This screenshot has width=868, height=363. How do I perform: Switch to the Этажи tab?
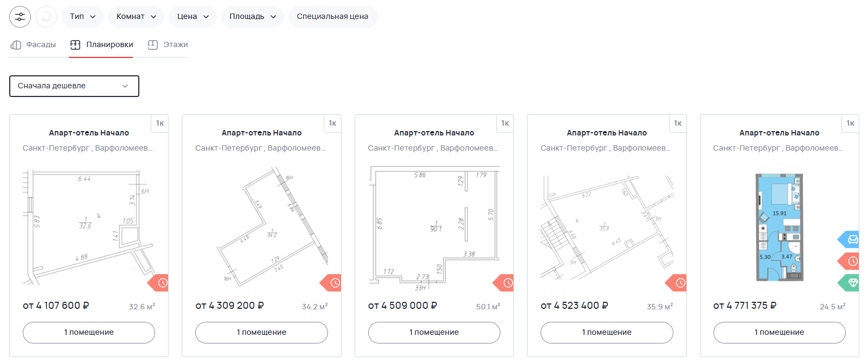coord(168,45)
